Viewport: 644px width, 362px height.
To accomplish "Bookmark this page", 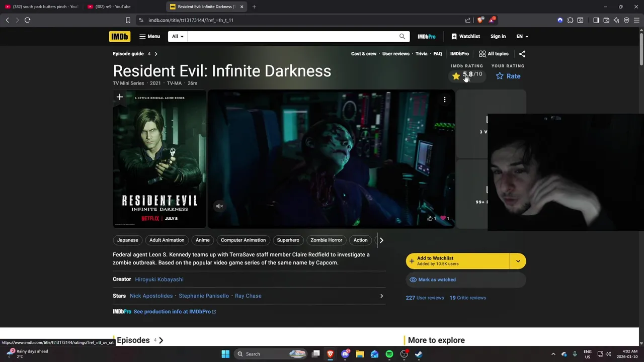I will 128,20.
